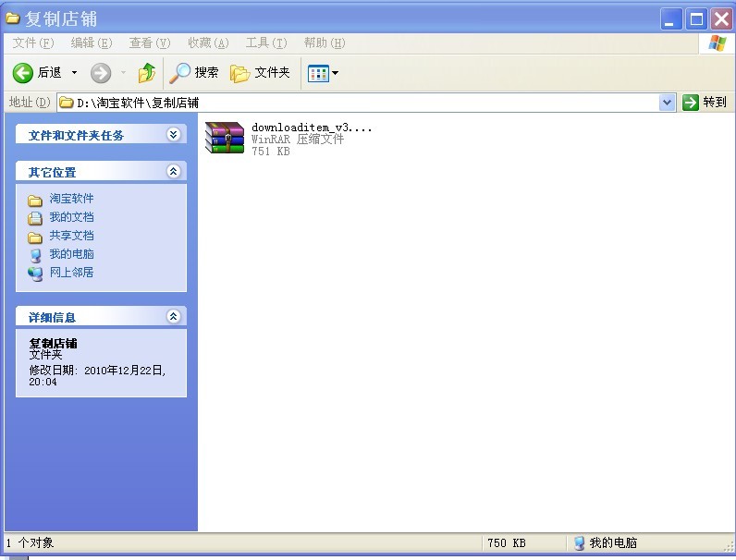This screenshot has width=736, height=560.
Task: Collapse the 其它位置 panel
Action: (173, 171)
